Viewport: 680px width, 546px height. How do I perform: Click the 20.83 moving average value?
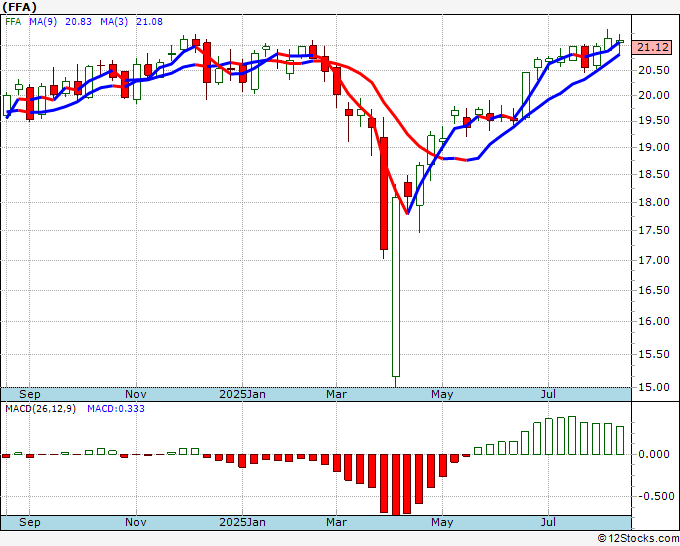(x=78, y=22)
